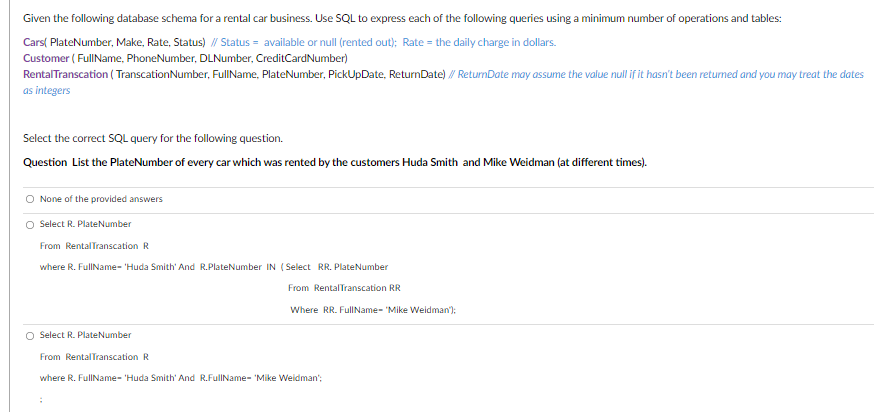Choose the radio button for the last answer option
This screenshot has width=880, height=412.
click(31, 335)
